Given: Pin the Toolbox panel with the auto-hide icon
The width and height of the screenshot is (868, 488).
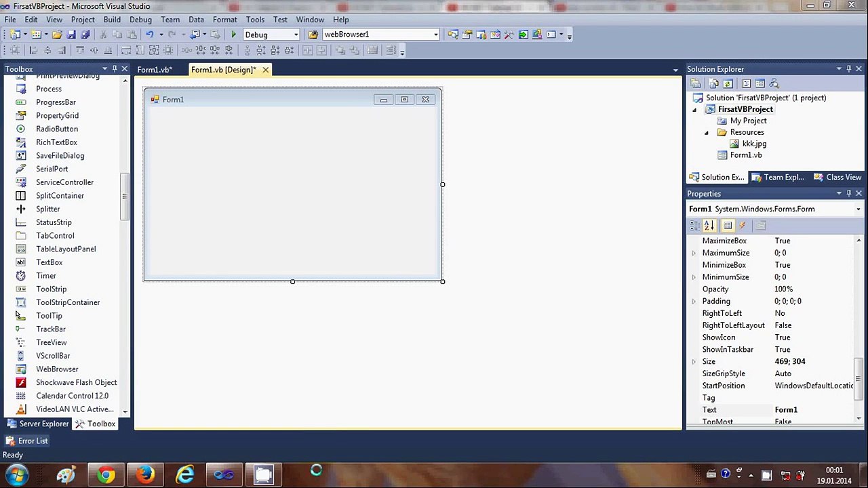Looking at the screenshot, I should [x=115, y=69].
